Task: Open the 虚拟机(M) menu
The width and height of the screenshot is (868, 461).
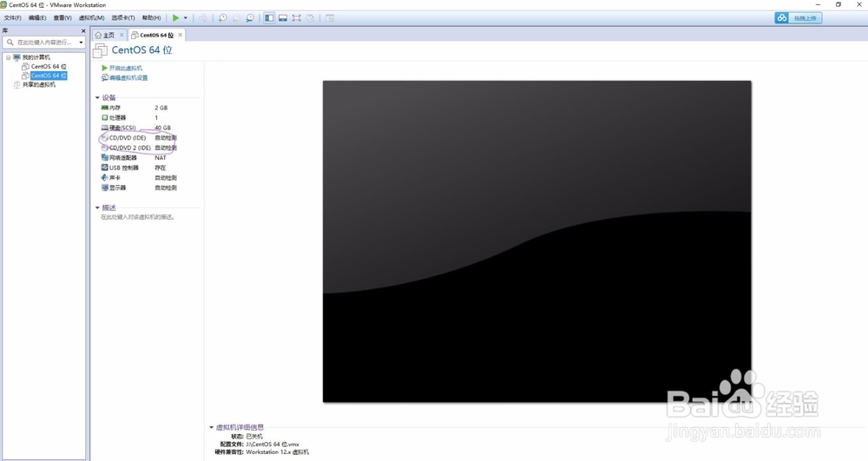Action: 92,17
